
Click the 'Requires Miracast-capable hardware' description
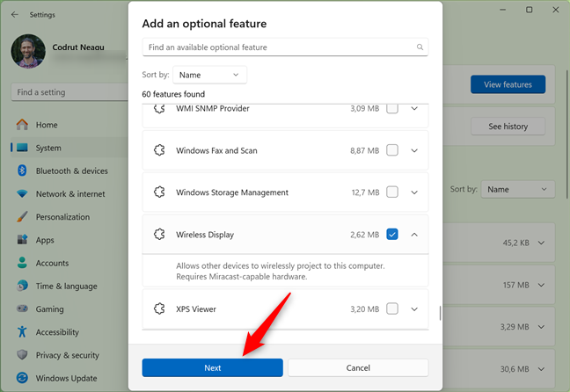click(x=242, y=277)
